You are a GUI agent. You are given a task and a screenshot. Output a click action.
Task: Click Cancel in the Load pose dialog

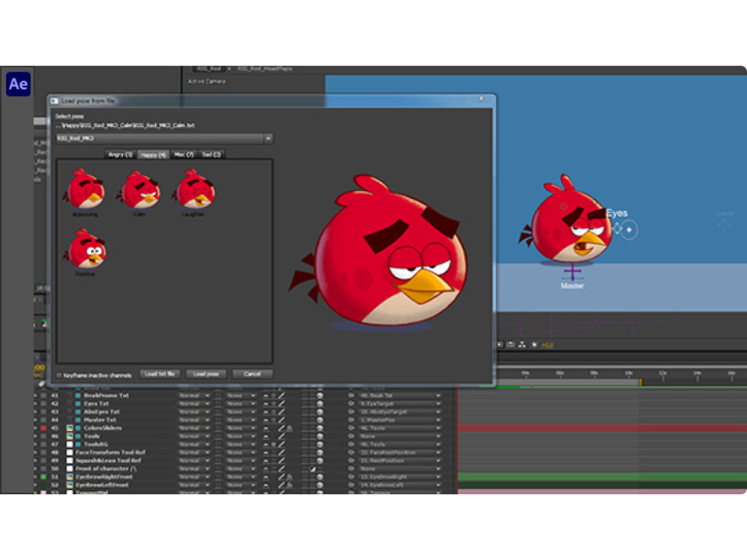click(252, 374)
